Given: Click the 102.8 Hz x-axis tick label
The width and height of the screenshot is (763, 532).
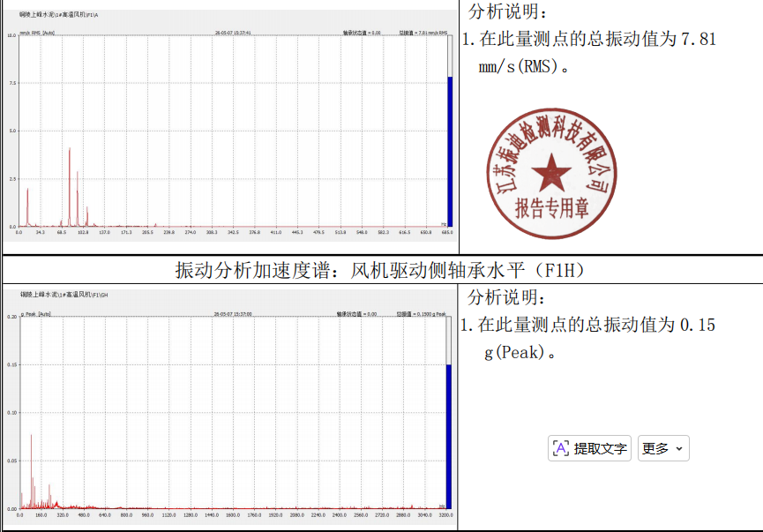Looking at the screenshot, I should [83, 232].
